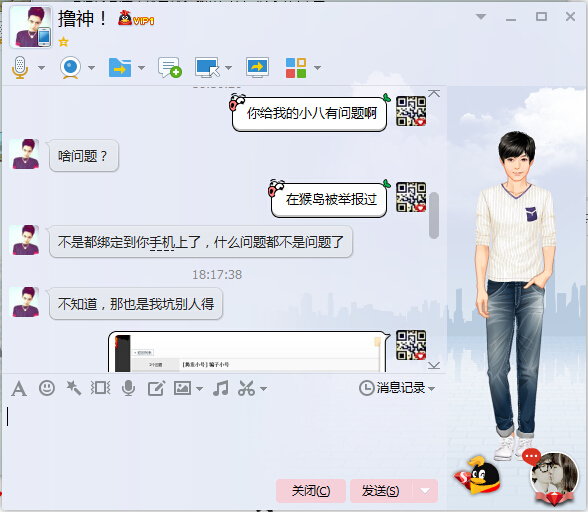Jump to bottom with chat scroll-down arrow
Image resolution: width=588 pixels, height=512 pixels.
(x=434, y=365)
